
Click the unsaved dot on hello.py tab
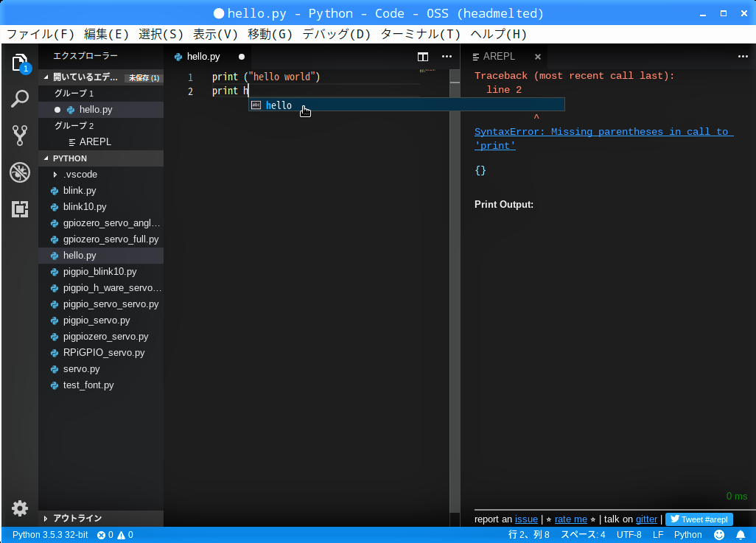point(242,57)
